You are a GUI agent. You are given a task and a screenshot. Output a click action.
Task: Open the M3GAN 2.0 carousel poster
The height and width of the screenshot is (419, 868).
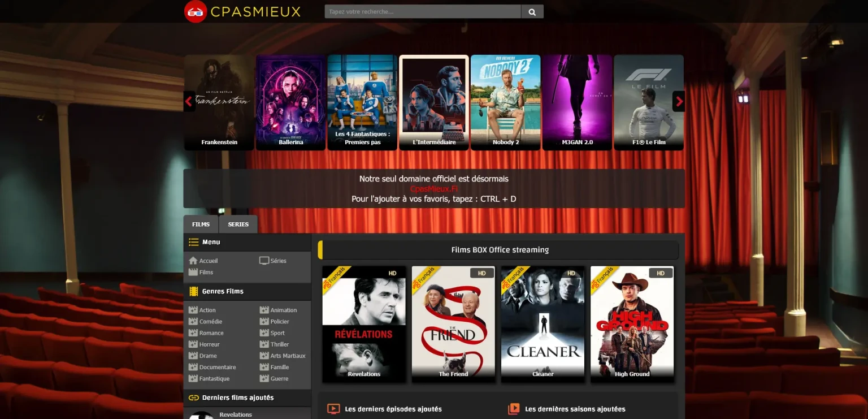click(578, 102)
